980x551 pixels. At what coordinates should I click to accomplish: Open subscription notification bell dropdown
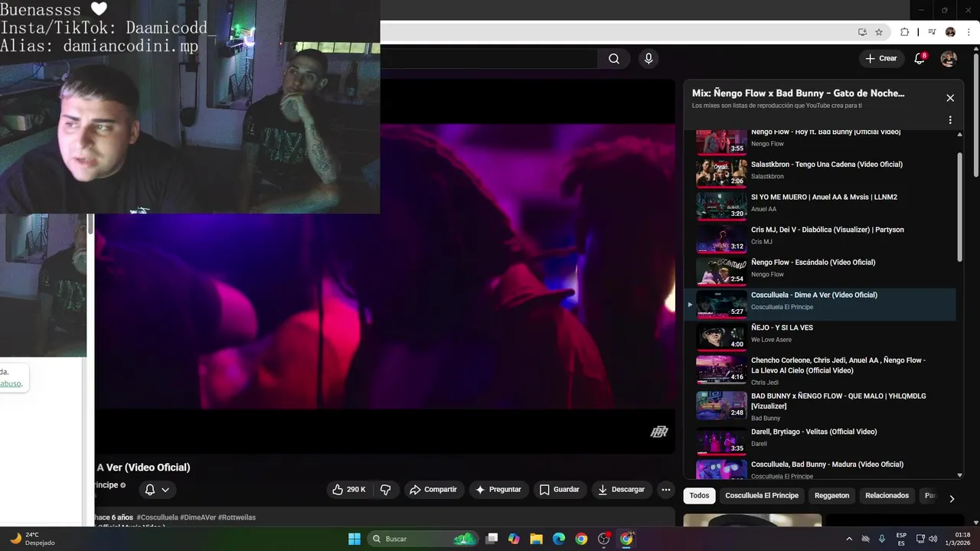click(157, 490)
